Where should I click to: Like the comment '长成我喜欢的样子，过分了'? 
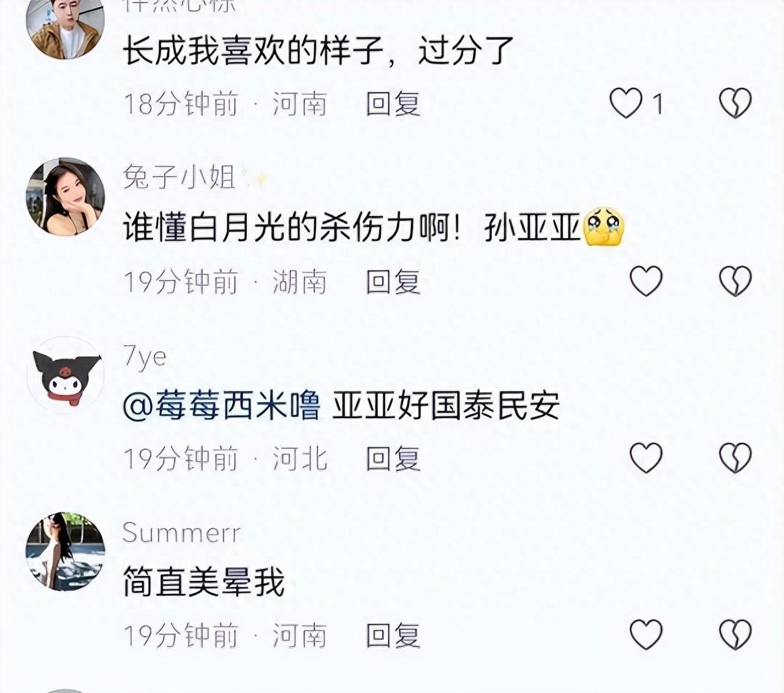pyautogui.click(x=626, y=103)
